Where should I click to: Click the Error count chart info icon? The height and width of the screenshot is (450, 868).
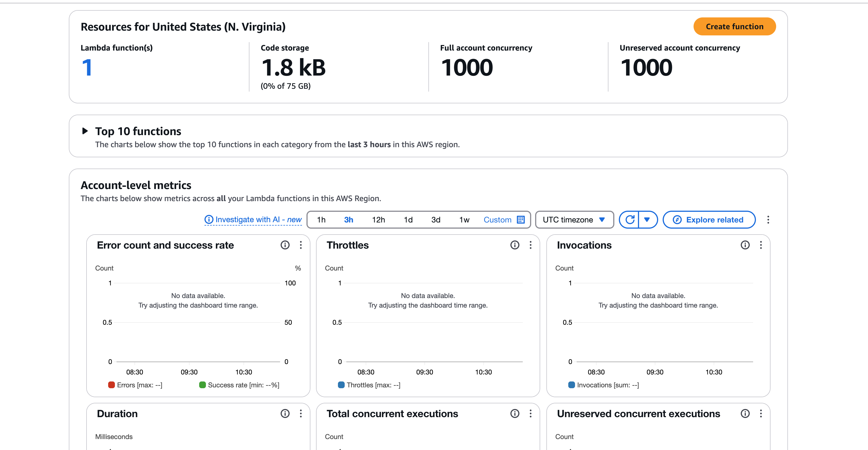(285, 245)
